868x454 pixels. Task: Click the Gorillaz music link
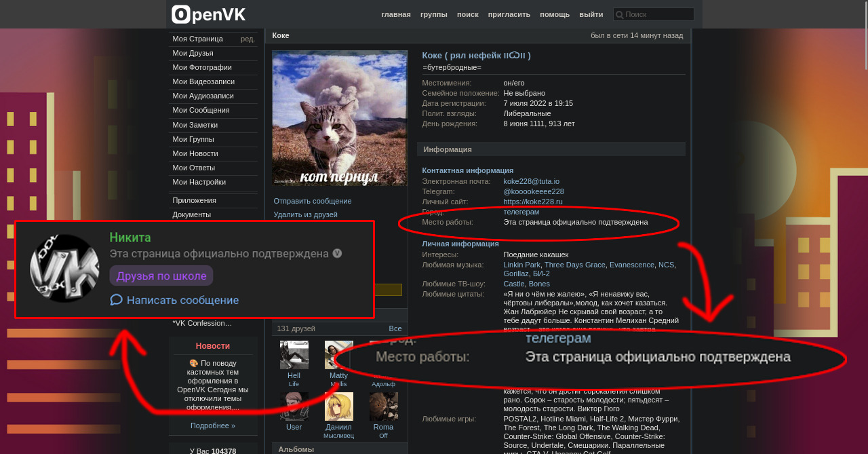tap(515, 273)
